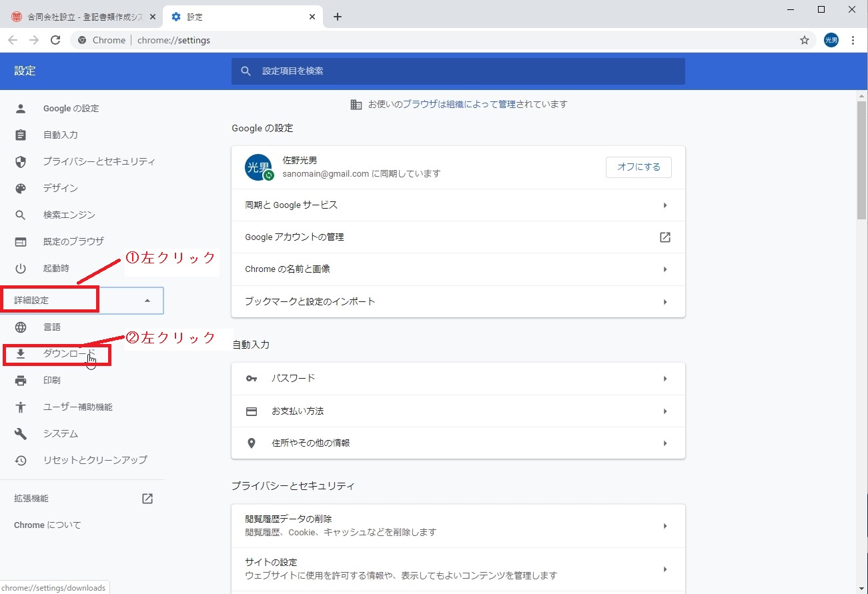Click the 光男 profile avatar in toolbar
Screen dimensions: 868x594
click(x=831, y=40)
